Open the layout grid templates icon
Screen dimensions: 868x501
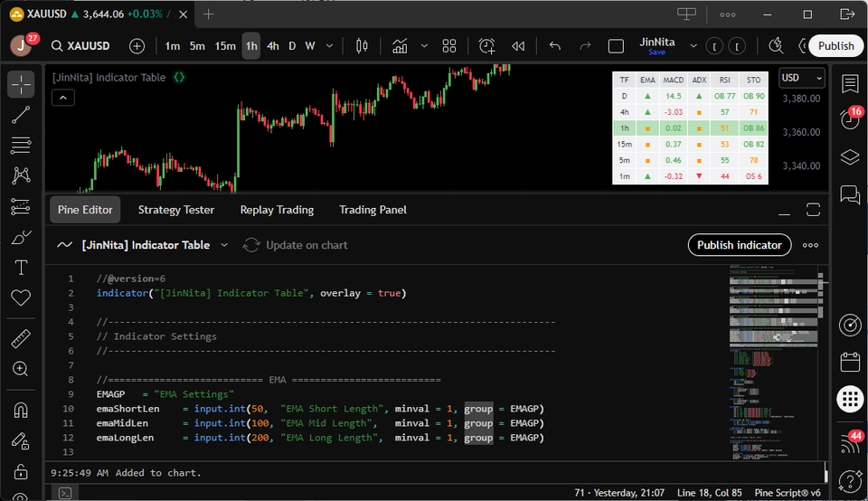coord(449,46)
